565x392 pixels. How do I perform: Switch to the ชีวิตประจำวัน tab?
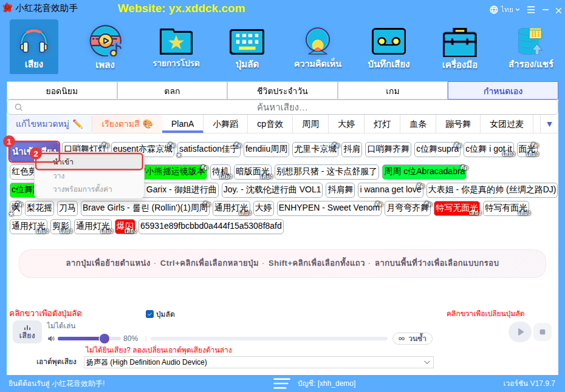(282, 90)
